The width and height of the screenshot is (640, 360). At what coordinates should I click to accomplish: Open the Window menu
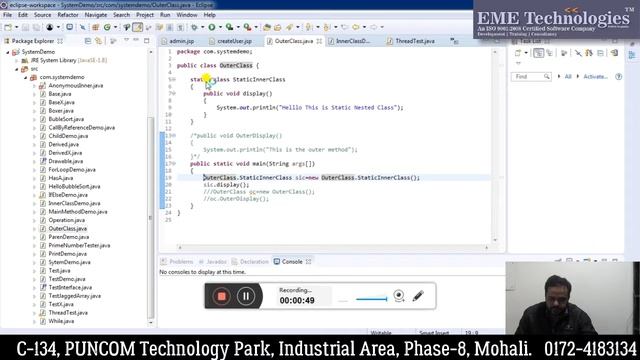[x=187, y=15]
